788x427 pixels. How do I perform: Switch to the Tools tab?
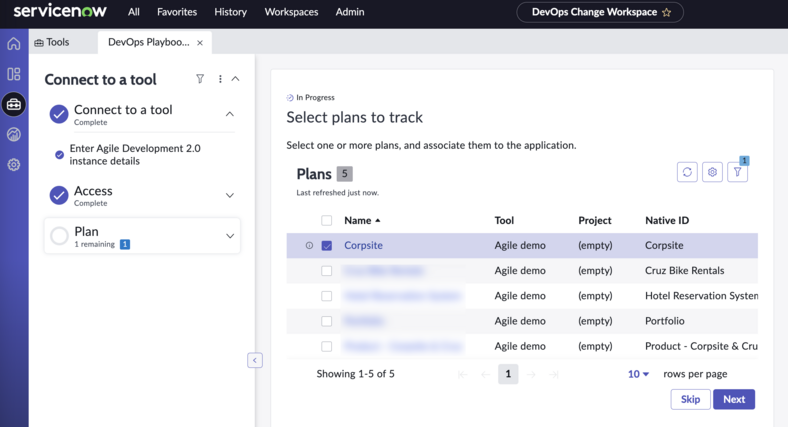tap(52, 42)
